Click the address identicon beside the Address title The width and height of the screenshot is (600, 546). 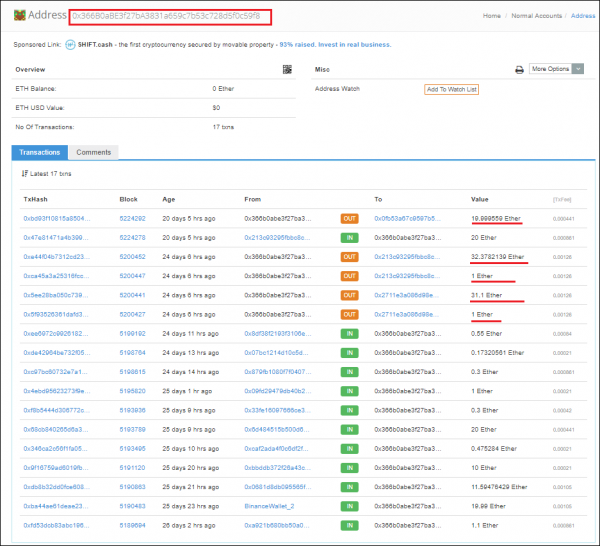coord(18,15)
